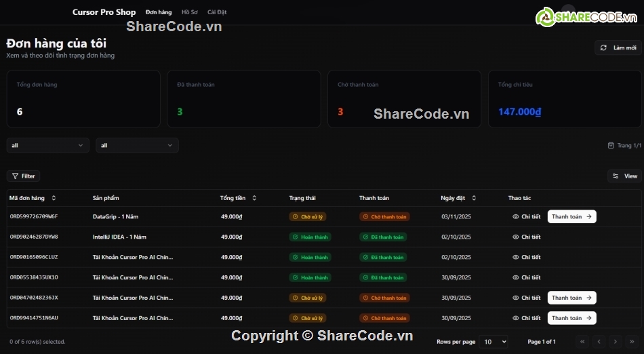Click the Làm mới refresh button
The height and width of the screenshot is (354, 644).
coord(618,47)
